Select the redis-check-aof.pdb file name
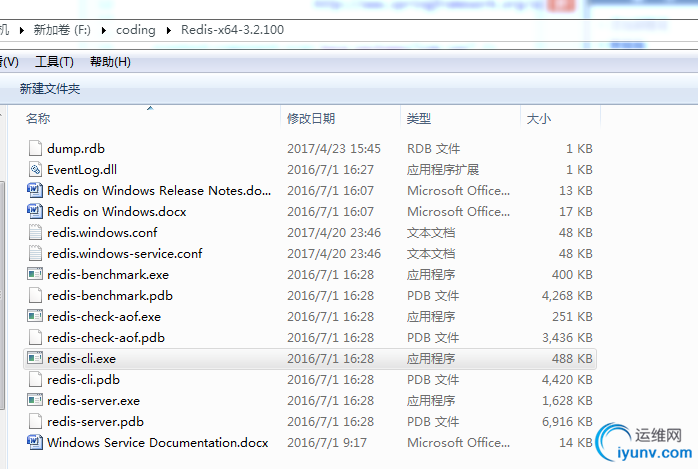 pos(106,337)
